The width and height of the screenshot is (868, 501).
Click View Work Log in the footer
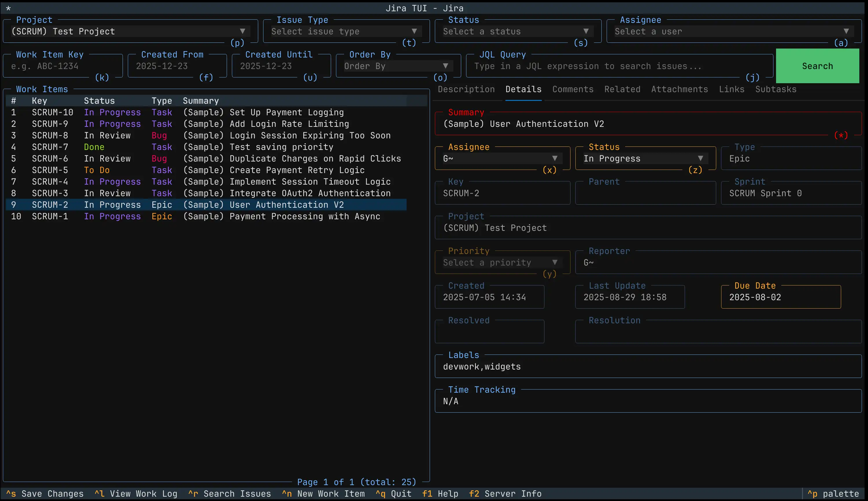coord(136,494)
